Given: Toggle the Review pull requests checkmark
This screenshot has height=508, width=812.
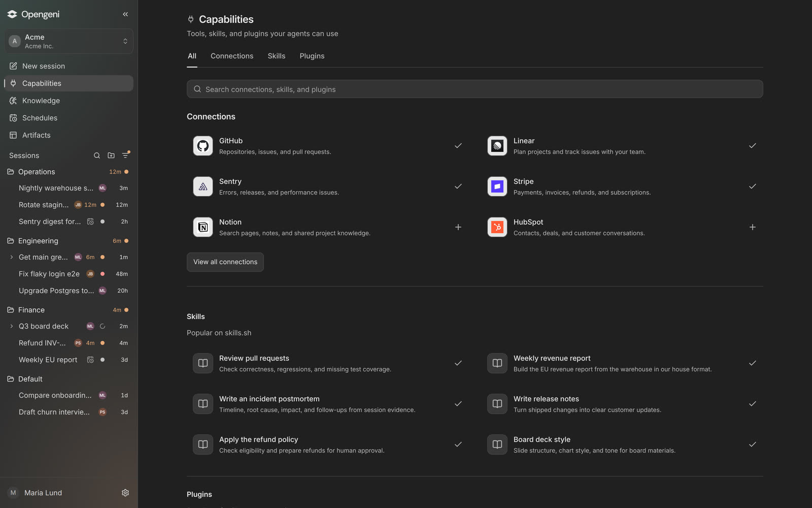Looking at the screenshot, I should (458, 363).
